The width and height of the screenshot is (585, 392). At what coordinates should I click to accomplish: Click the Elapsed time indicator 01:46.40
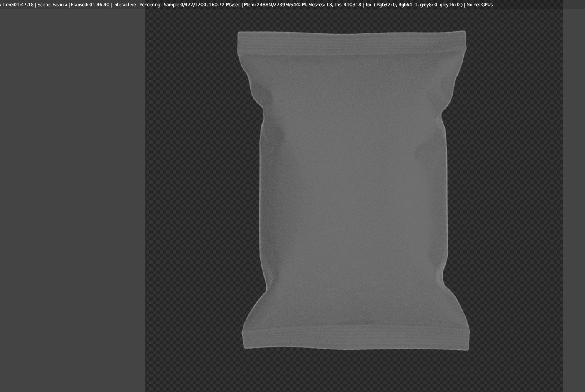pyautogui.click(x=90, y=5)
